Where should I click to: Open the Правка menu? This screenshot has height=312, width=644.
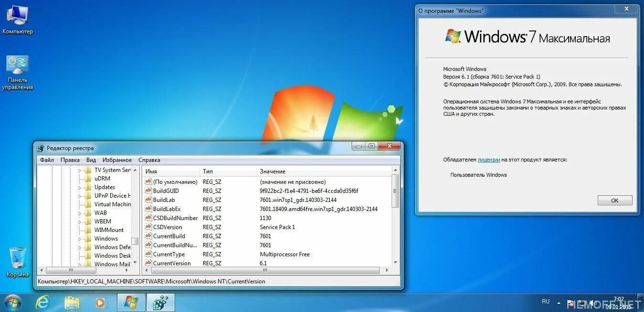pos(70,160)
